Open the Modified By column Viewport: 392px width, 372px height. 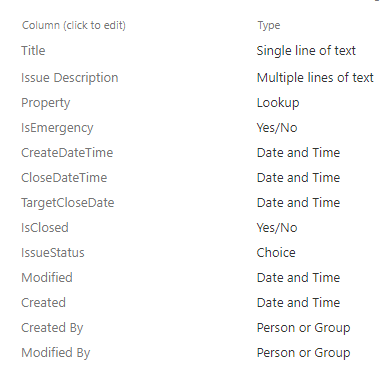coord(56,353)
